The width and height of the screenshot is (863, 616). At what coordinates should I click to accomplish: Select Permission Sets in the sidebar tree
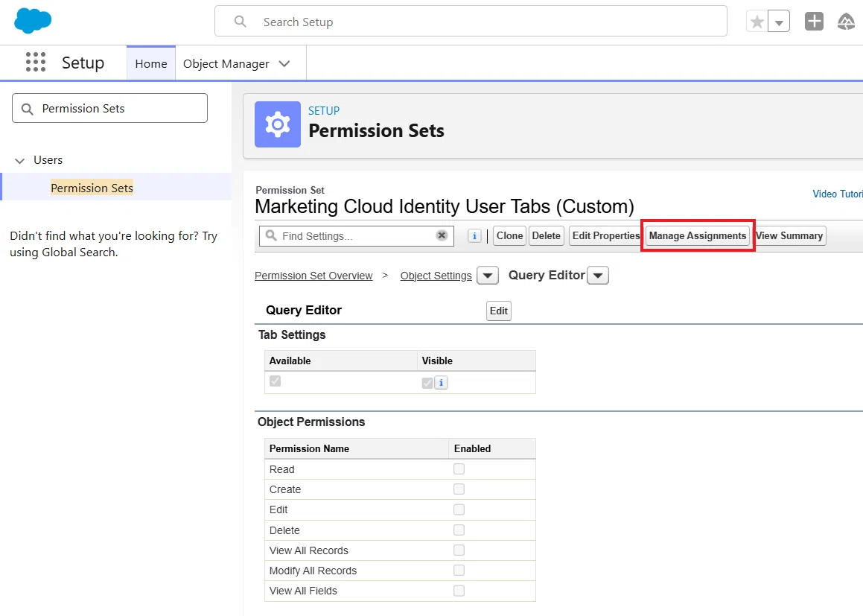(x=92, y=188)
